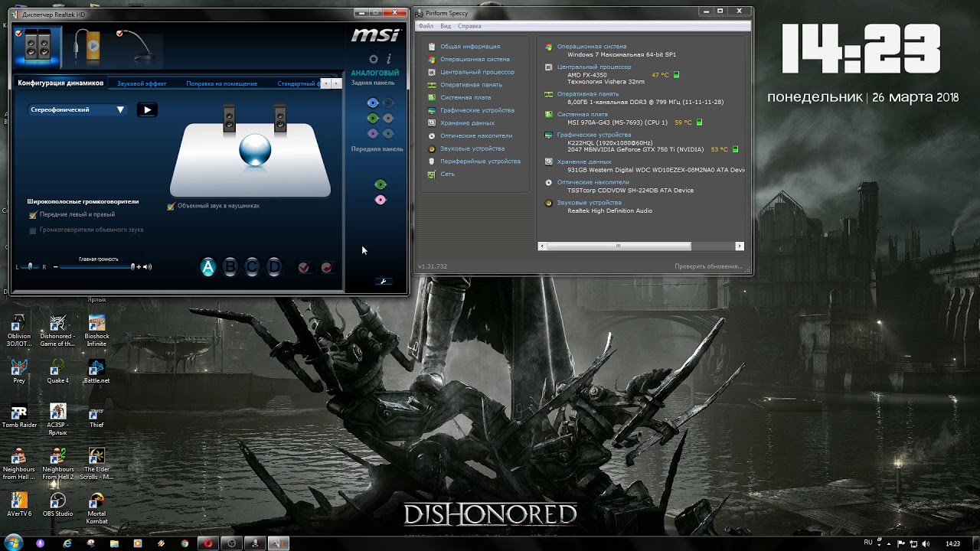Image resolution: width=980 pixels, height=551 pixels.
Task: Select 'Звуковые устройства' in Speccy sidebar
Action: [x=472, y=148]
